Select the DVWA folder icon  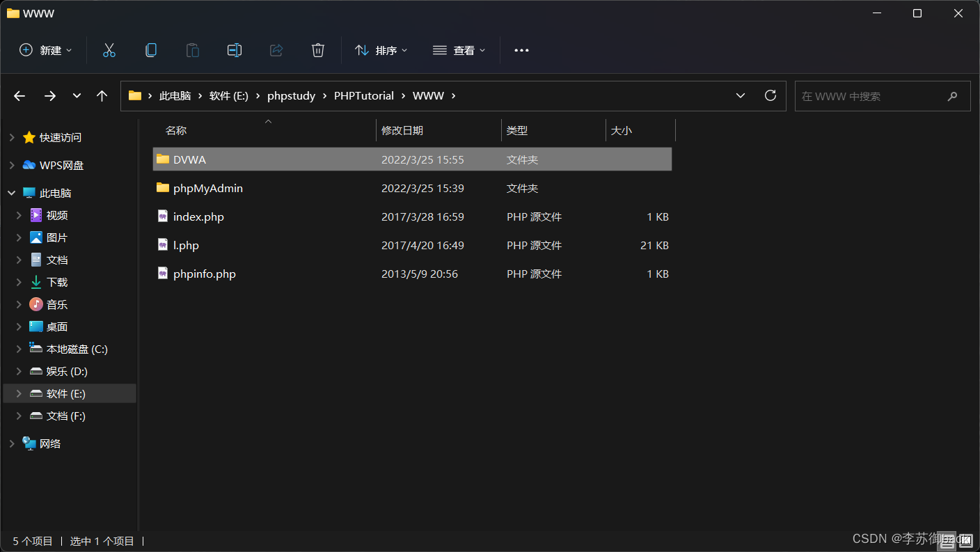[x=163, y=159]
